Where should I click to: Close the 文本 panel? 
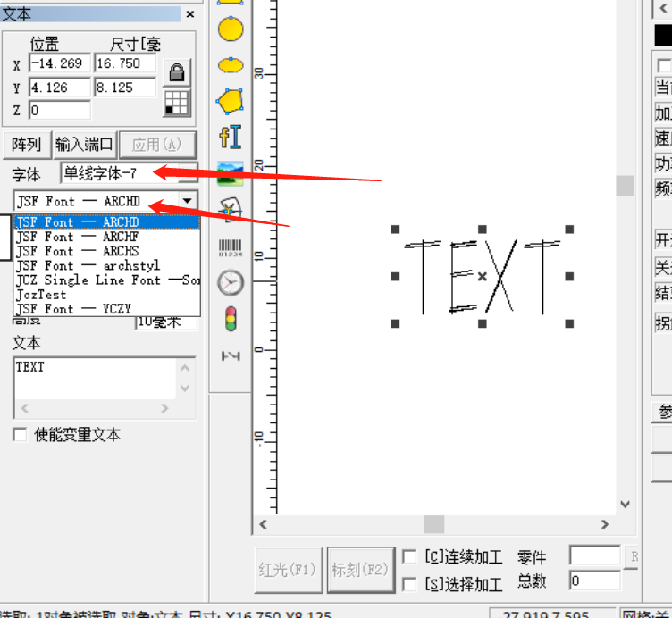tap(190, 14)
